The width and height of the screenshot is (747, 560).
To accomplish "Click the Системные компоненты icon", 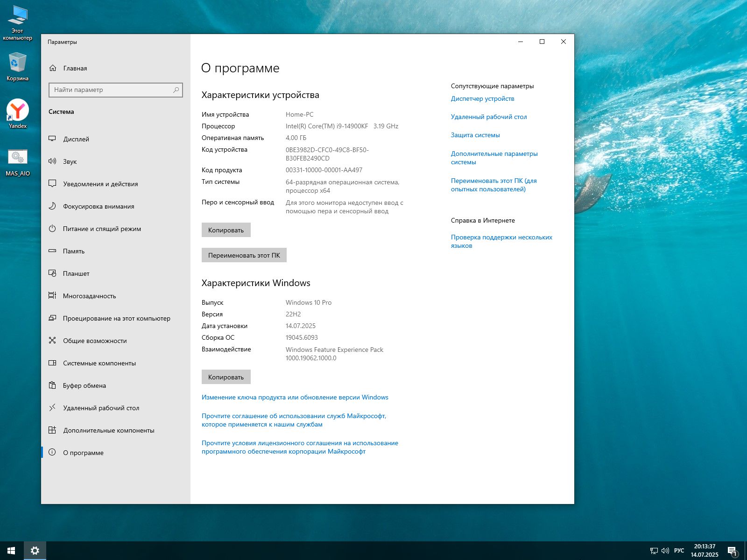I will [52, 363].
